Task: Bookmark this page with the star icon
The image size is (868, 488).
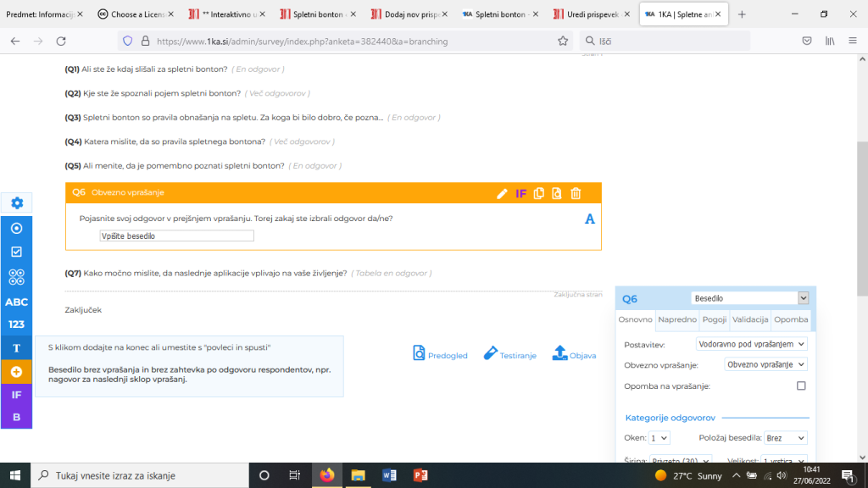Action: click(x=563, y=41)
